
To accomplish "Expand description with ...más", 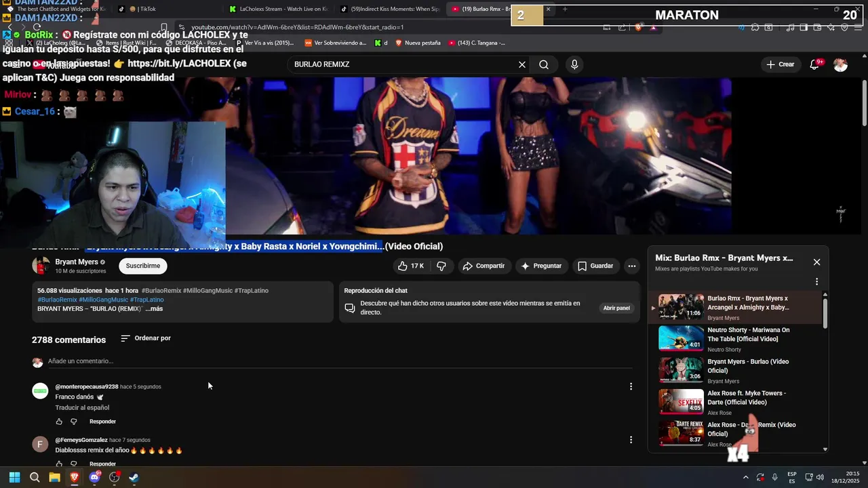I will pos(155,308).
